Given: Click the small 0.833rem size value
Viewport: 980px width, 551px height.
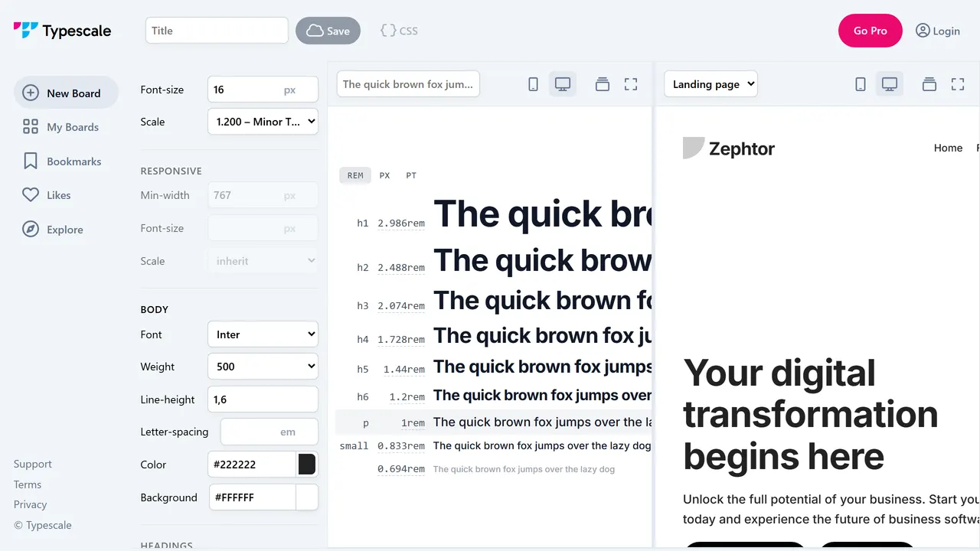Looking at the screenshot, I should click(401, 445).
